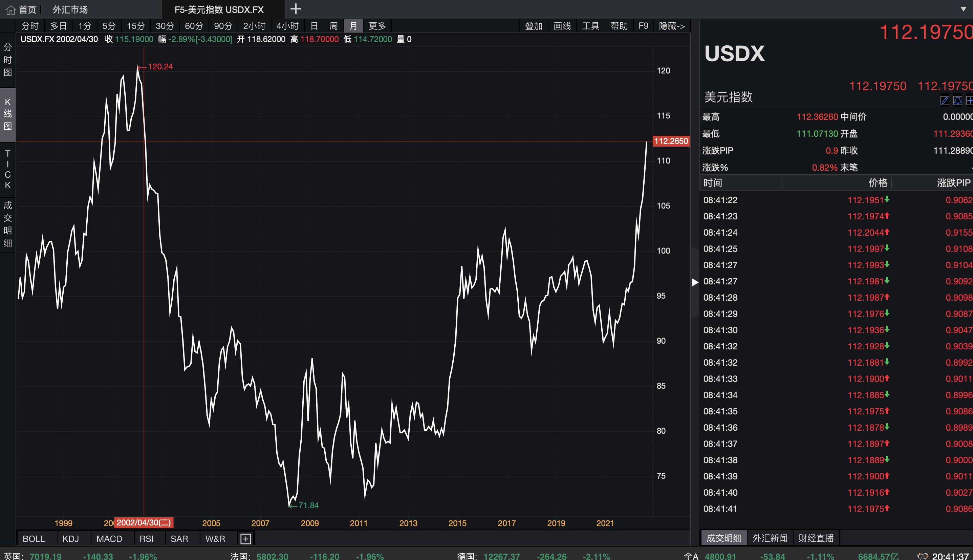Click the home icon labeled 首页
Viewport: 973px width, 560px height.
[x=11, y=9]
